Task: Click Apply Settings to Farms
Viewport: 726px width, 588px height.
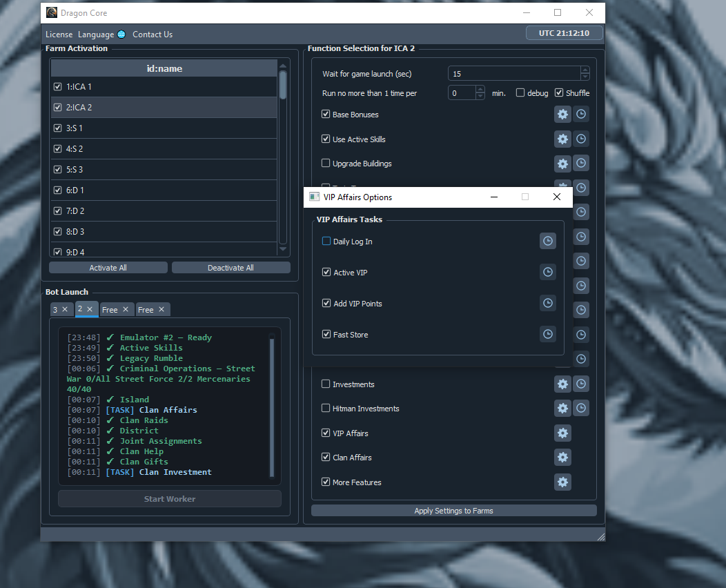Action: tap(454, 510)
